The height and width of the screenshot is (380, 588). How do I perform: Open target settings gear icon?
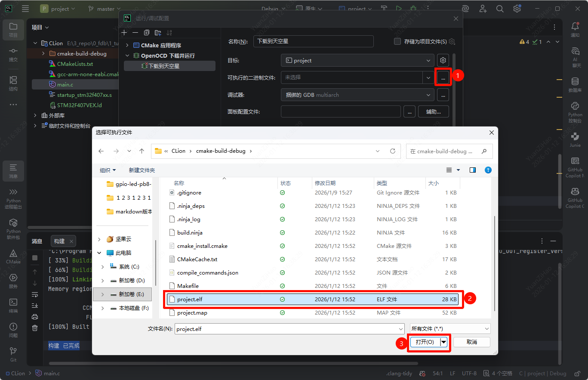[x=443, y=60]
